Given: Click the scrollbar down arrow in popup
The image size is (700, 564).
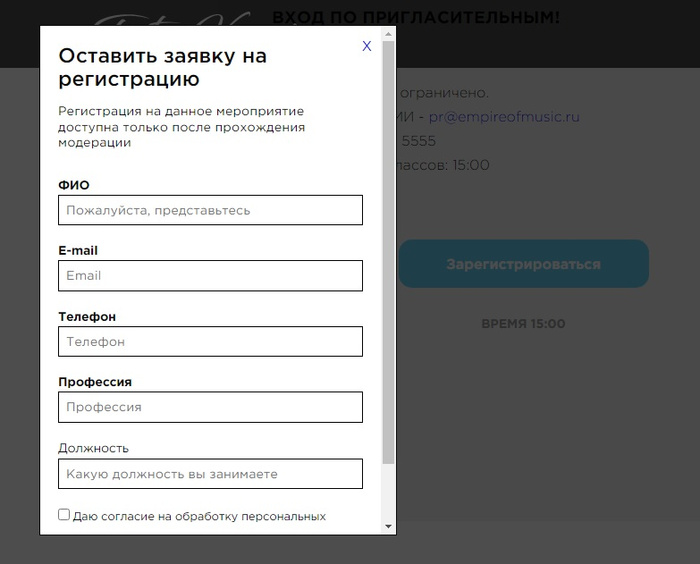Looking at the screenshot, I should 388,526.
